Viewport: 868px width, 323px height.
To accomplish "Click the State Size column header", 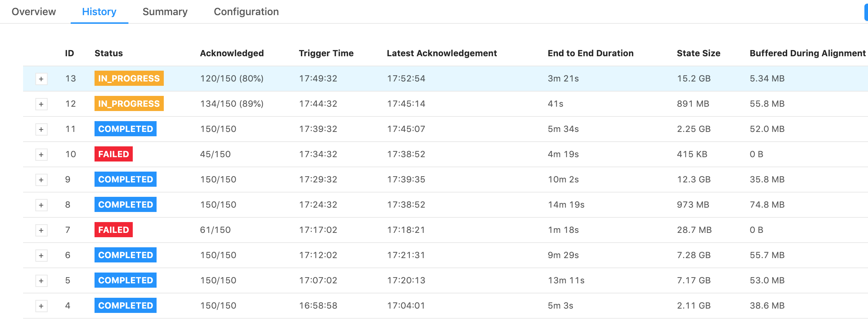I will click(x=698, y=53).
